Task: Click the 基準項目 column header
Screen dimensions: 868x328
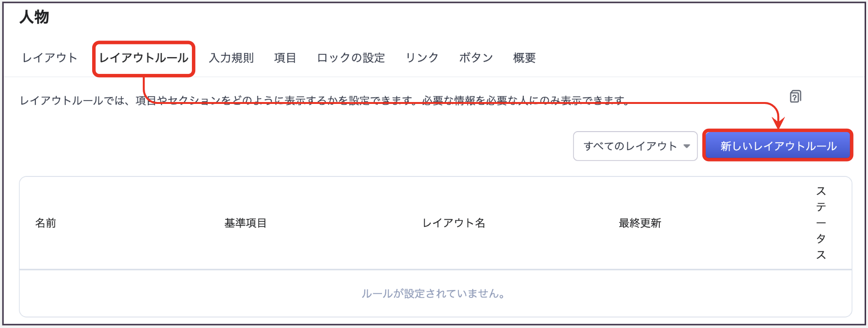Action: click(x=245, y=223)
